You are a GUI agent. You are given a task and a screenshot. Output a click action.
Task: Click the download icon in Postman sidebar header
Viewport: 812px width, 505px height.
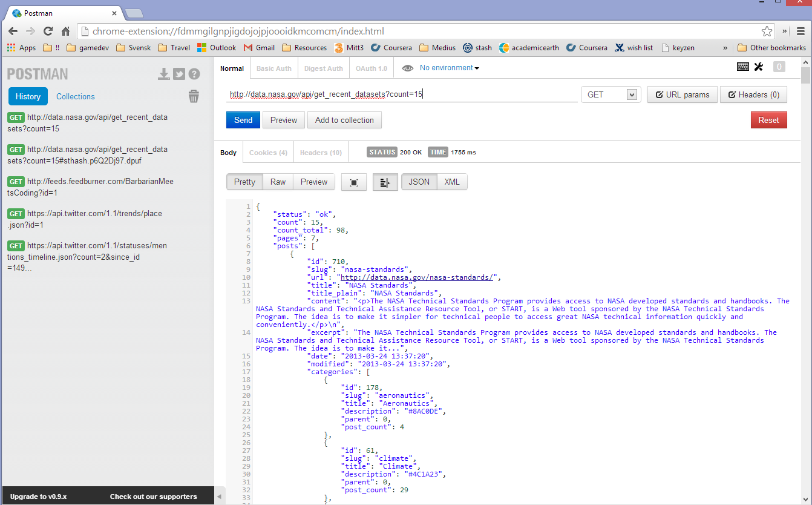[x=163, y=74]
